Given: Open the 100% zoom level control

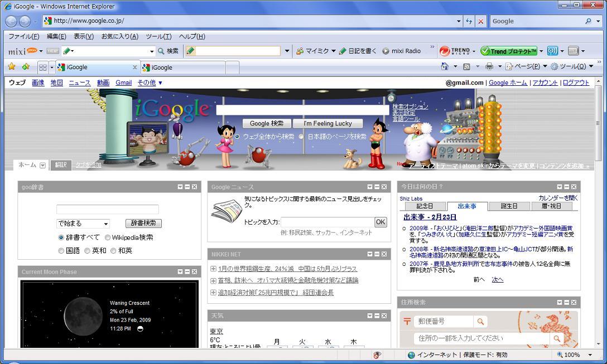Looking at the screenshot, I should click(x=575, y=355).
